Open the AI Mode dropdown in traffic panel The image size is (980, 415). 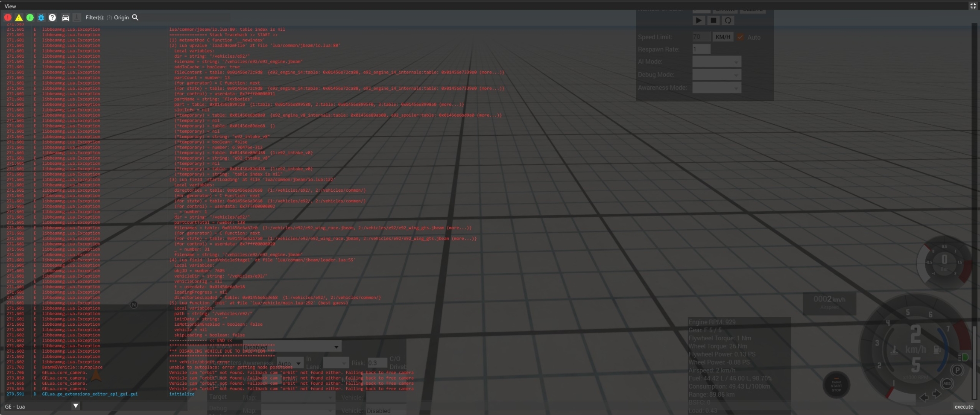pos(717,62)
